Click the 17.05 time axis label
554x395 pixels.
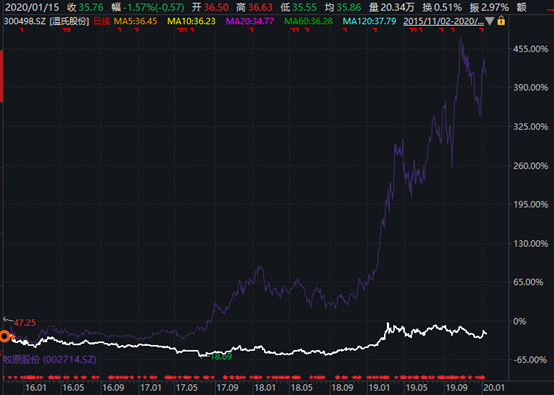pyautogui.click(x=187, y=388)
